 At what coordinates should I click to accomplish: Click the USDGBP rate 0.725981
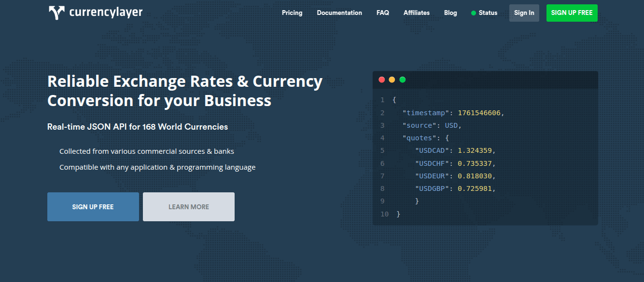click(x=475, y=188)
